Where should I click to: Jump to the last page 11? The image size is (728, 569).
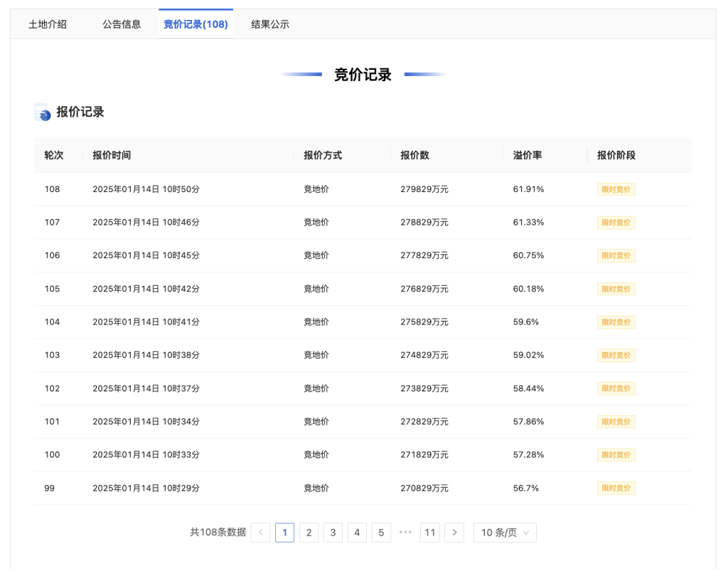point(430,532)
